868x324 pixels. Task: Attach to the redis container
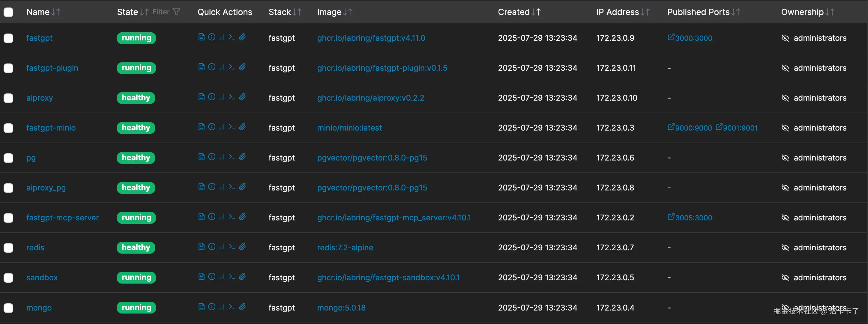point(242,247)
